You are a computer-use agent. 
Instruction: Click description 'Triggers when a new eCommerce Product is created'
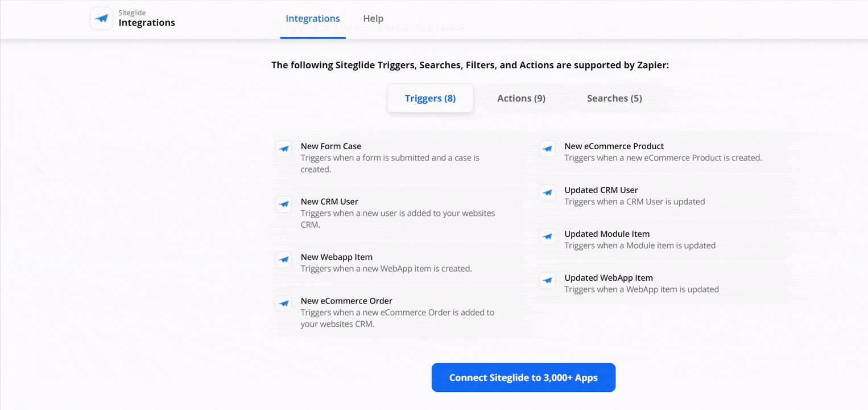point(663,158)
